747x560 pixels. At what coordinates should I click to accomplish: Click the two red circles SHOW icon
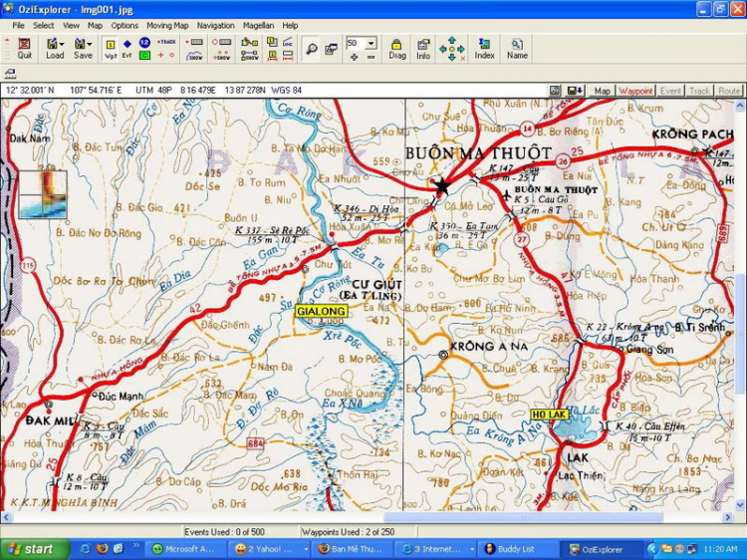click(x=222, y=55)
